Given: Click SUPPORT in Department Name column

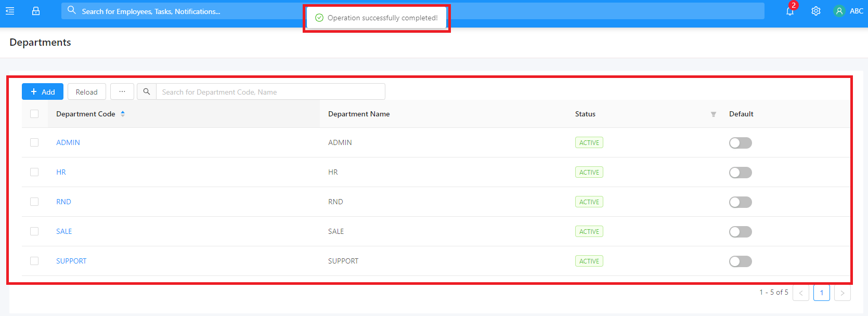Looking at the screenshot, I should tap(343, 261).
